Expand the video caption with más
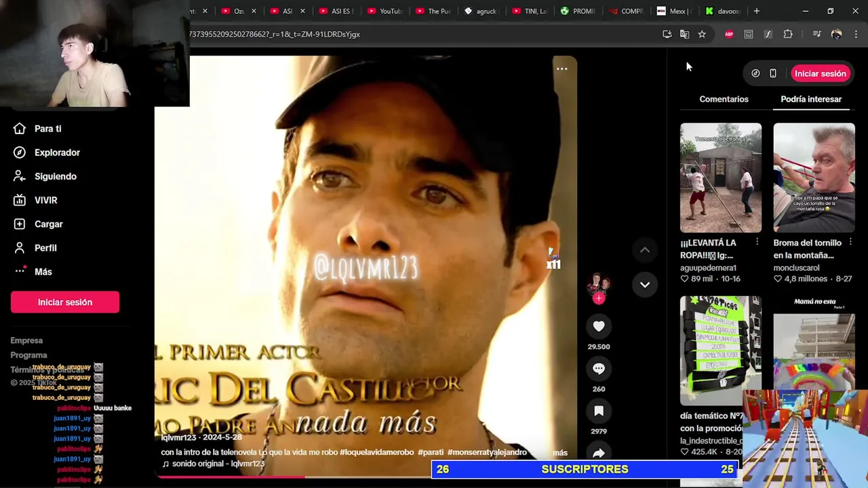This screenshot has width=868, height=488. pyautogui.click(x=560, y=453)
